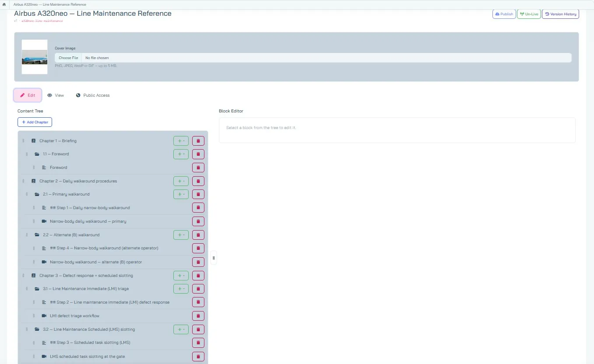Screen dimensions: 594x364
Task: Select Chapter 2 — Daily walkaround procedures
Action: [78, 181]
